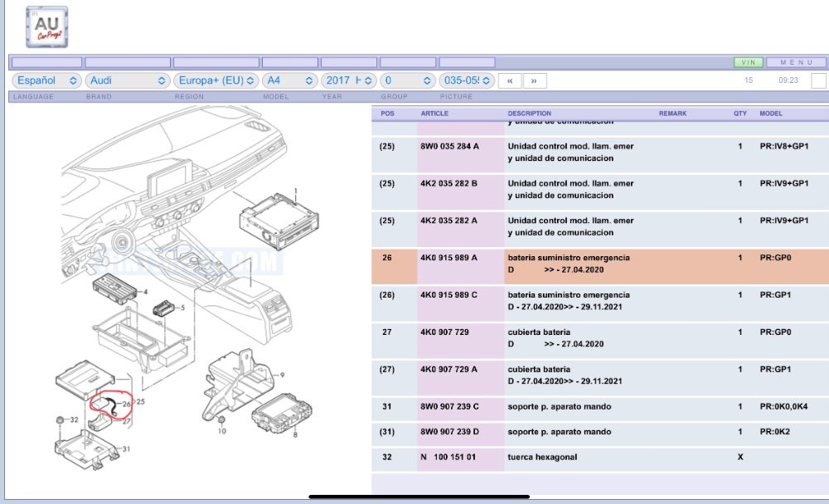The image size is (829, 504).
Task: Click part number 27 in the diagram
Action: 126,421
